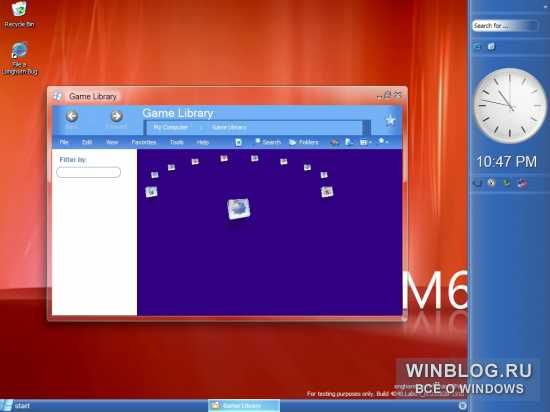This screenshot has height=412, width=550.
Task: Click the Search toolbar button
Action: pyautogui.click(x=268, y=142)
